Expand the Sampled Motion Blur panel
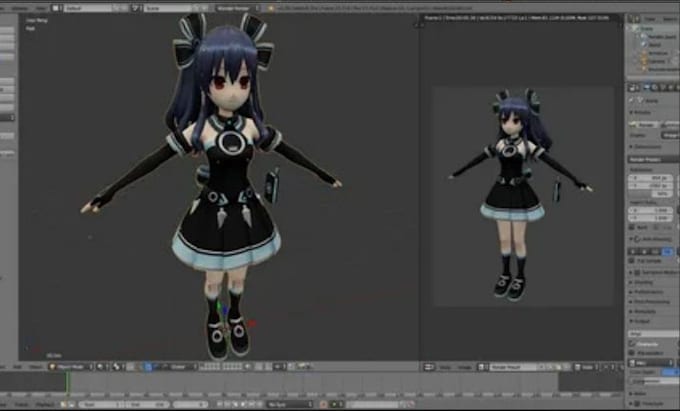The height and width of the screenshot is (411, 680). (655, 272)
